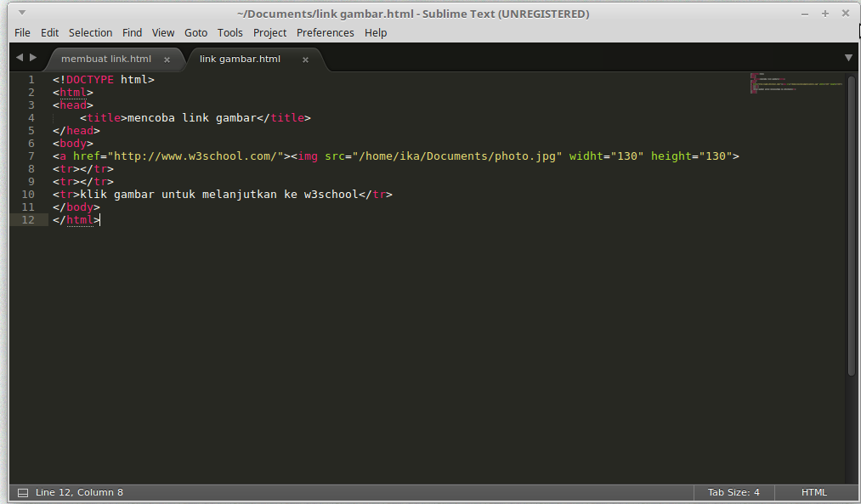This screenshot has width=861, height=504.
Task: Open the Edit menu
Action: (x=49, y=33)
